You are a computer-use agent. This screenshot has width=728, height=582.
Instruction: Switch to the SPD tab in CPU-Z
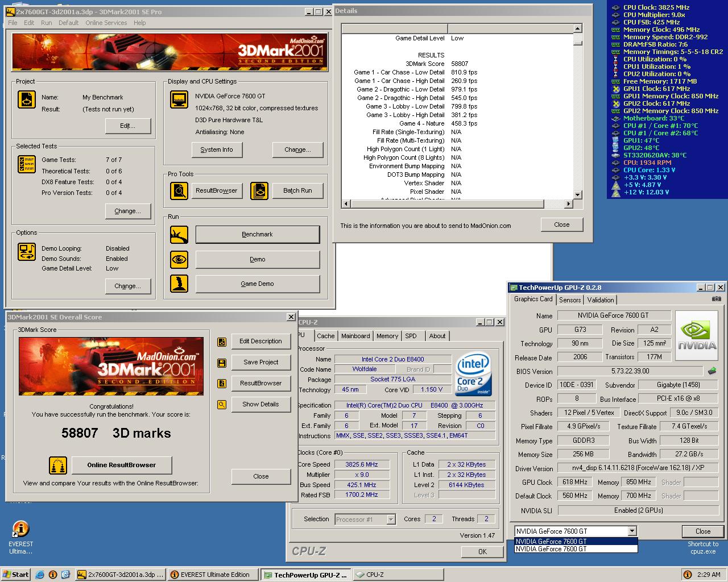411,336
